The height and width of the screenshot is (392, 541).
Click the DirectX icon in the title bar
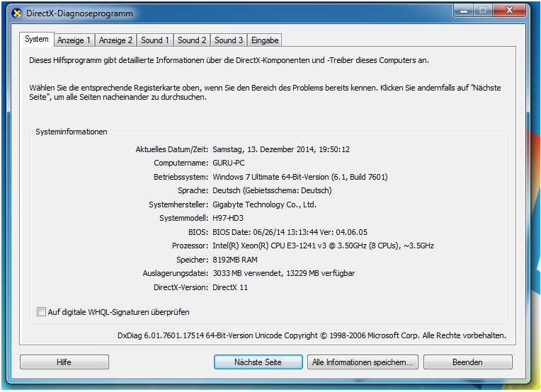pos(16,13)
